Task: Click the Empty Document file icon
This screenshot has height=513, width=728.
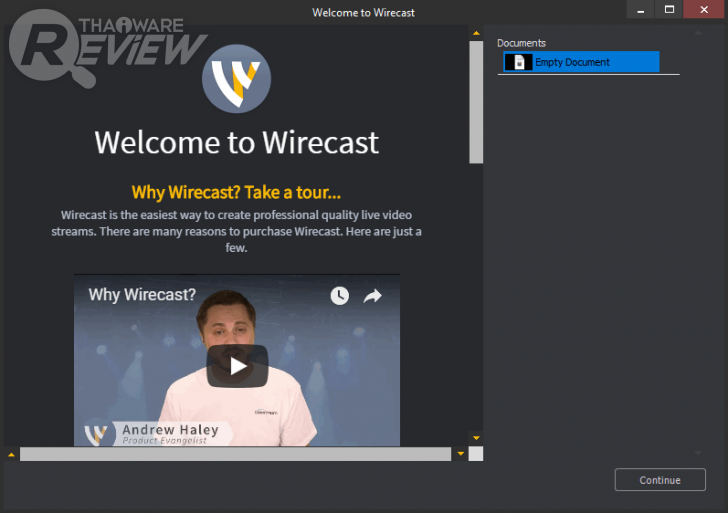Action: (x=519, y=62)
